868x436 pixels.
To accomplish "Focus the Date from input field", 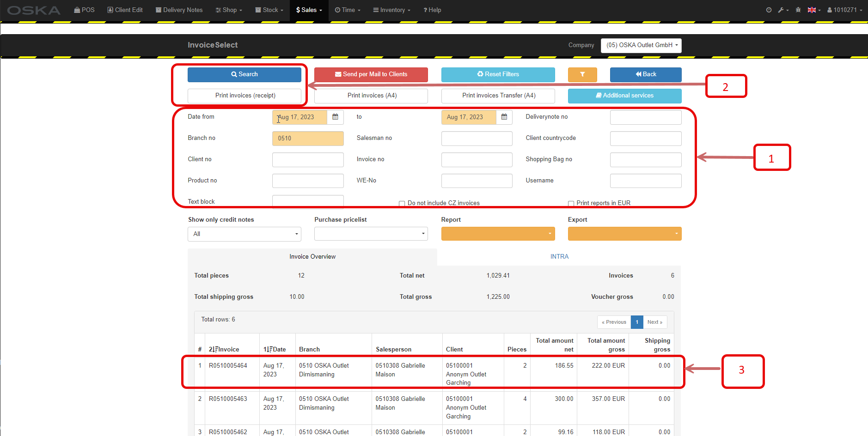I will 300,117.
